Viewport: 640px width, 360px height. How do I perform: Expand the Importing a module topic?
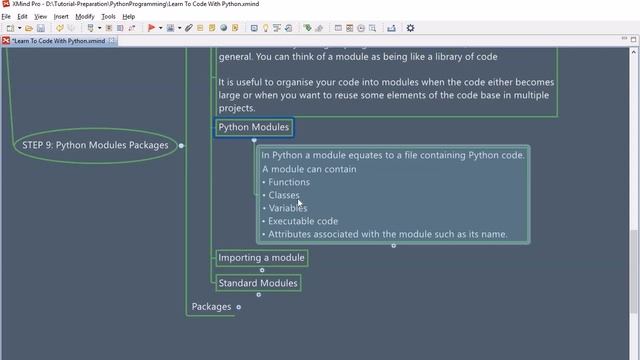[x=262, y=270]
